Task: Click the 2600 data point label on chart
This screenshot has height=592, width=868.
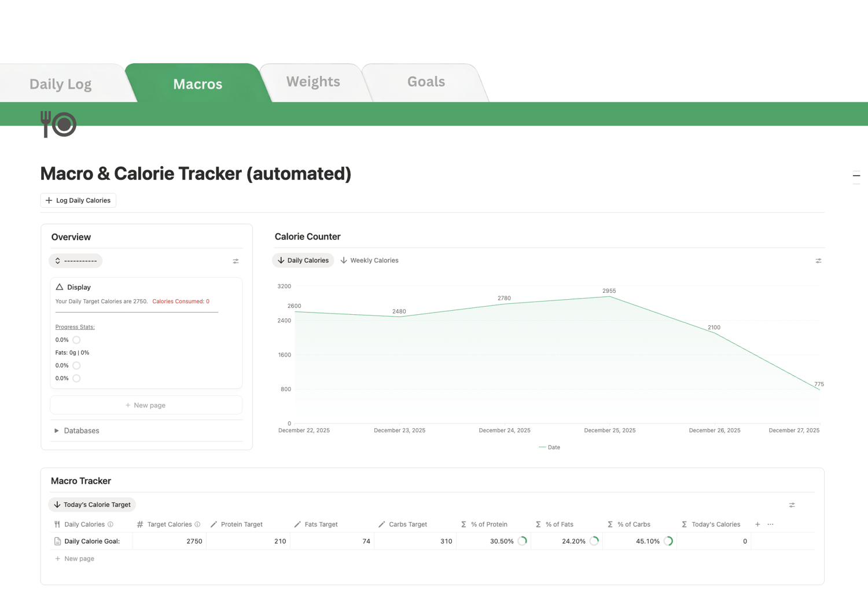Action: pos(294,306)
